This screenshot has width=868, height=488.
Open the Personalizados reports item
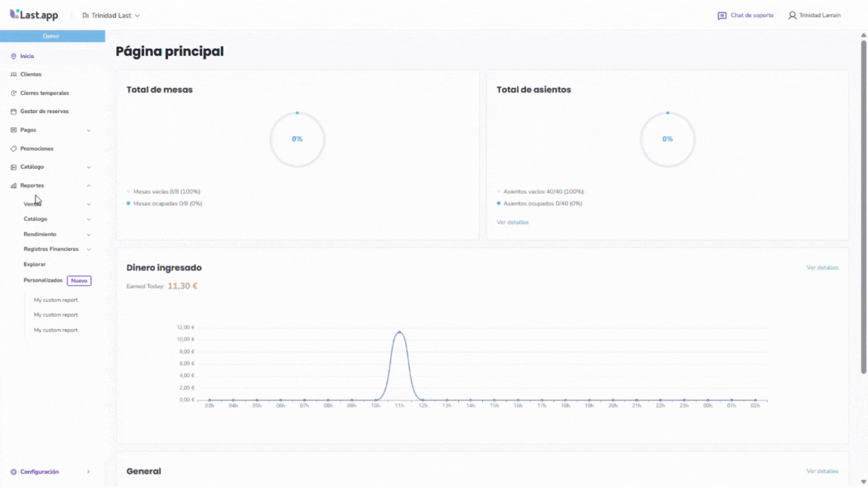(43, 280)
